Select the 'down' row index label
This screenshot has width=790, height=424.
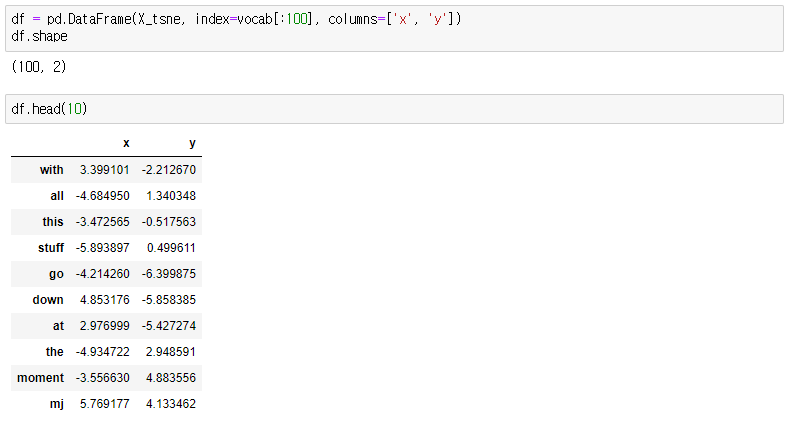48,300
